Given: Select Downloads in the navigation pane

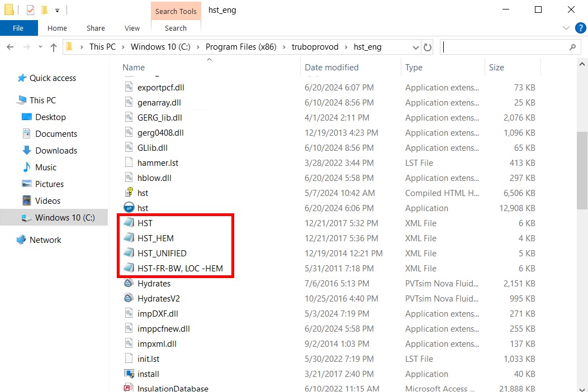Looking at the screenshot, I should coord(56,151).
